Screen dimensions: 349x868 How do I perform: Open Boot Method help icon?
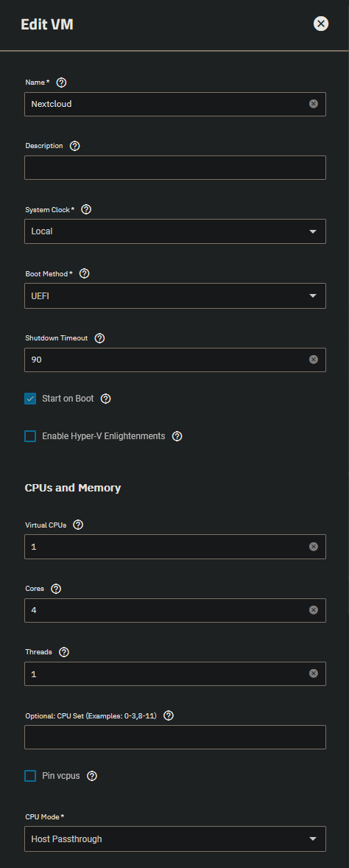click(x=85, y=273)
